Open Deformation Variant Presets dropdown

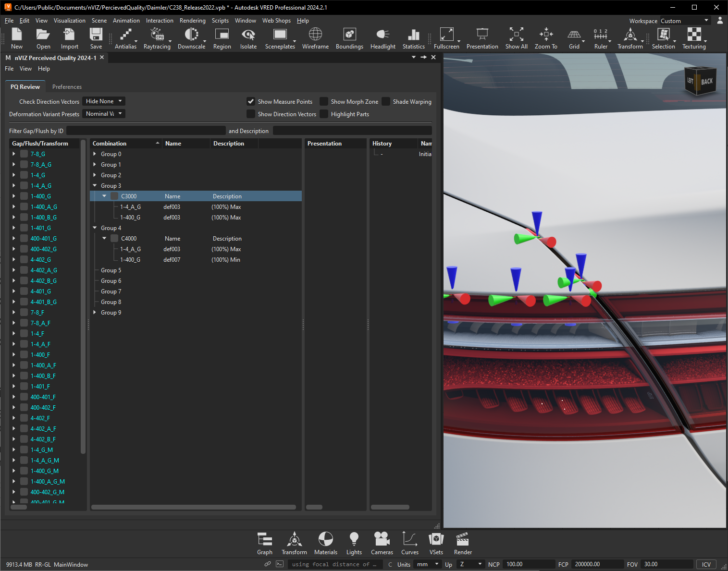[104, 114]
